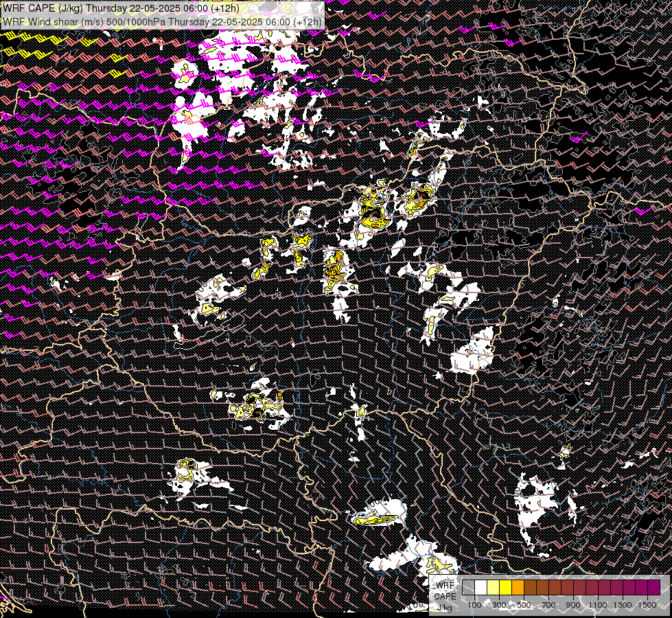Select the white CAPE legend swatch
Viewport: 672px width, 618px height.
coord(481,587)
